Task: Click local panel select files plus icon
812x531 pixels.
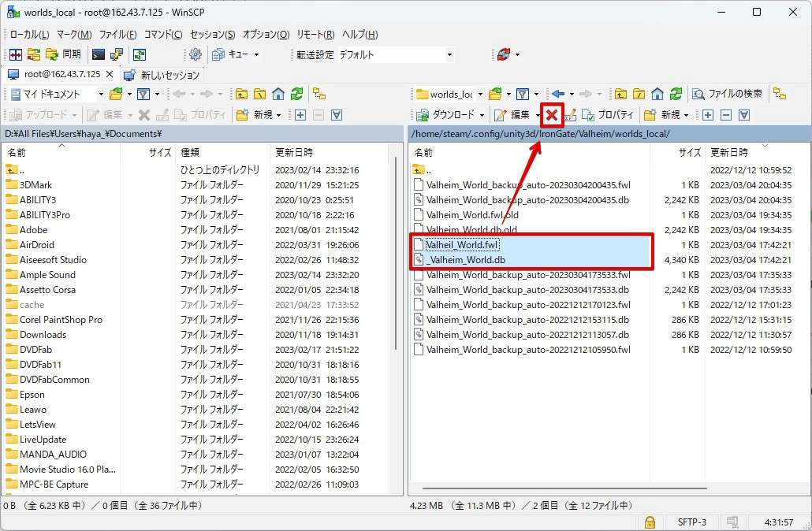Action: coord(300,115)
